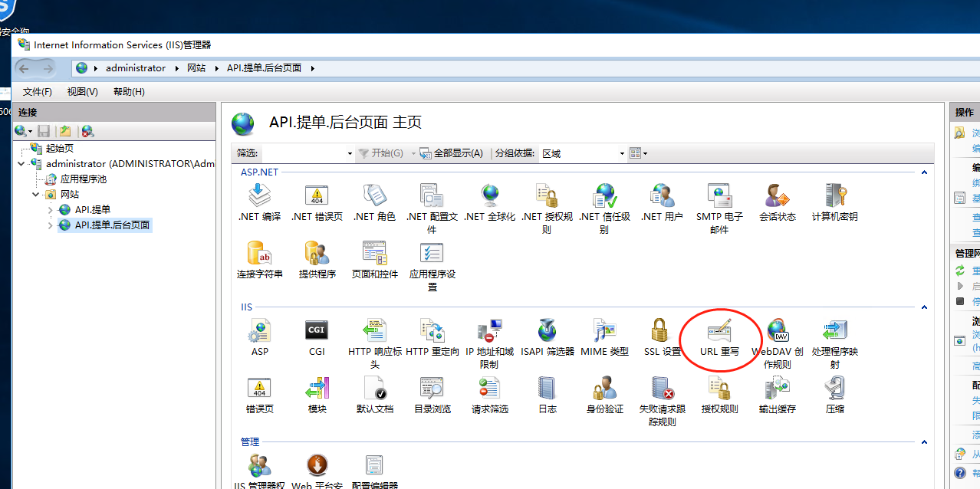Expand the API.提单 site node

pos(51,210)
